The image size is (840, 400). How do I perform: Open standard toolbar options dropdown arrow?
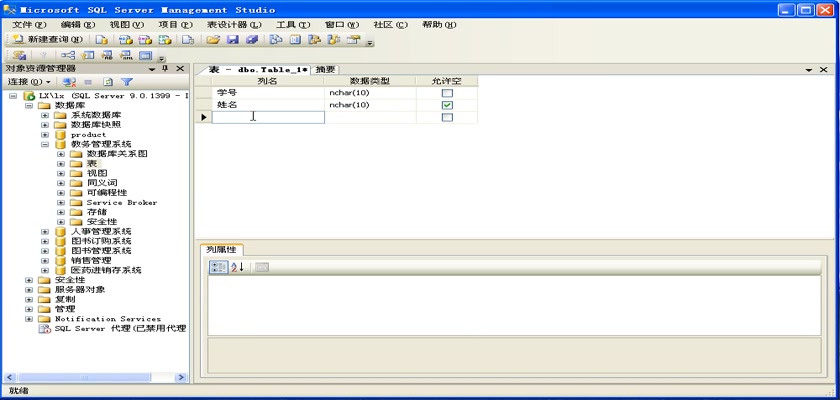pos(370,42)
